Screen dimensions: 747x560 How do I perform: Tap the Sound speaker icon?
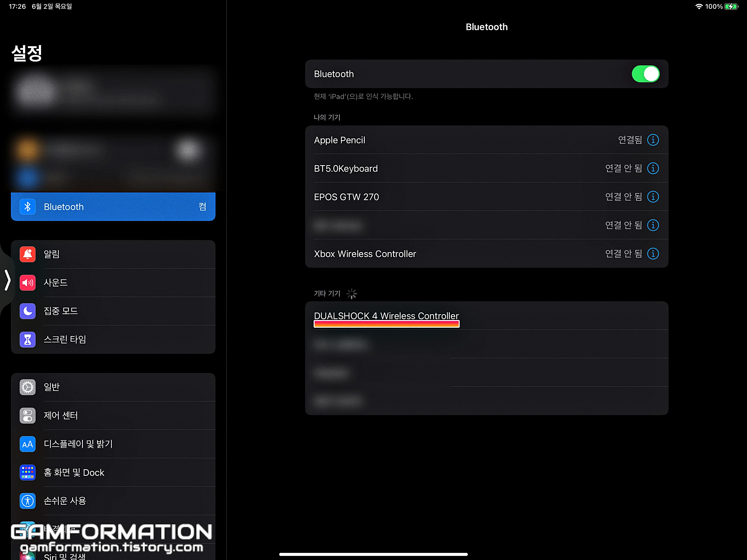[x=28, y=282]
